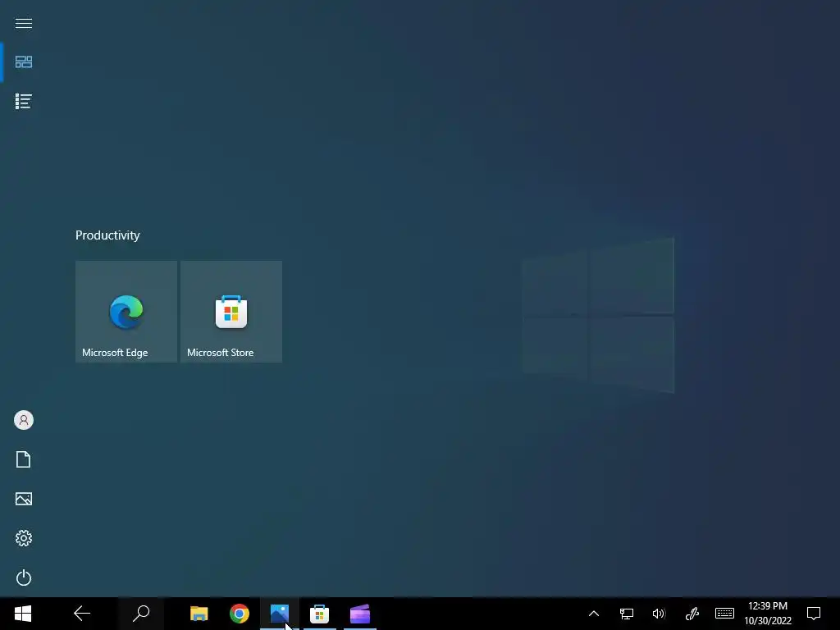The width and height of the screenshot is (840, 630).
Task: Switch to All apps list view
Action: pyautogui.click(x=24, y=101)
